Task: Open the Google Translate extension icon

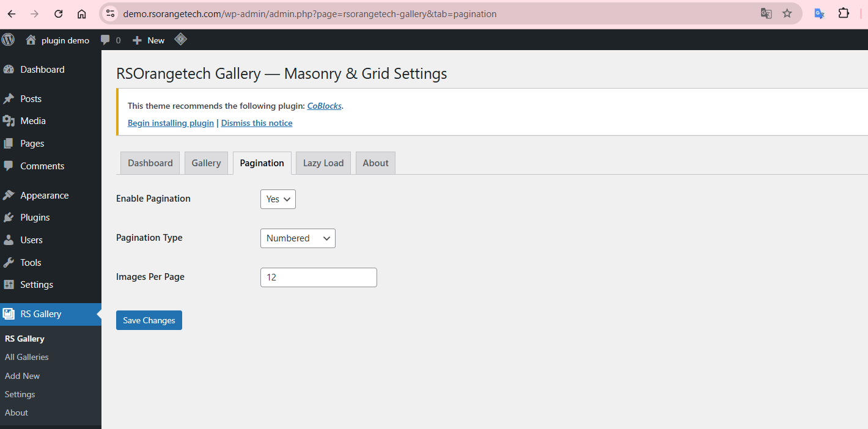Action: (x=820, y=13)
